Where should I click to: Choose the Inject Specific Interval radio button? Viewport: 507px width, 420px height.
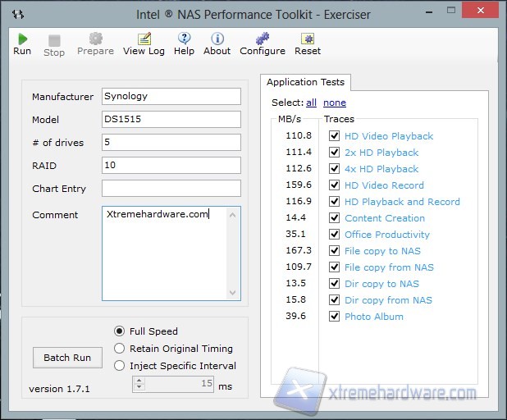(120, 366)
